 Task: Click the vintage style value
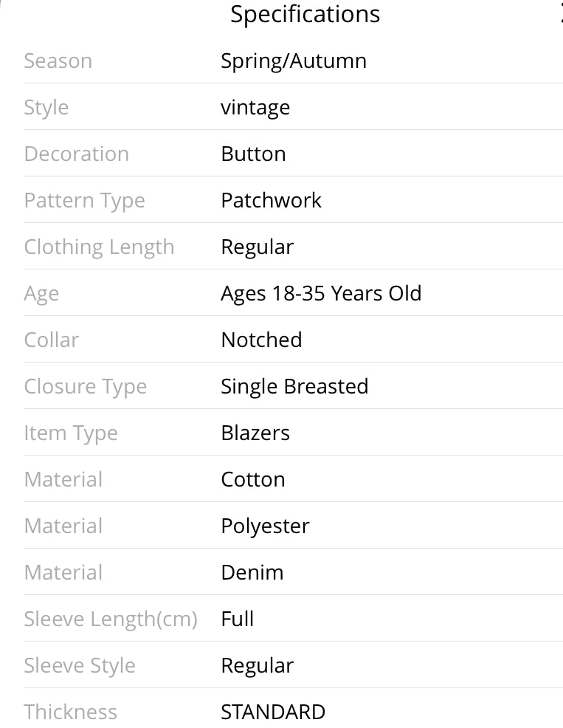255,108
